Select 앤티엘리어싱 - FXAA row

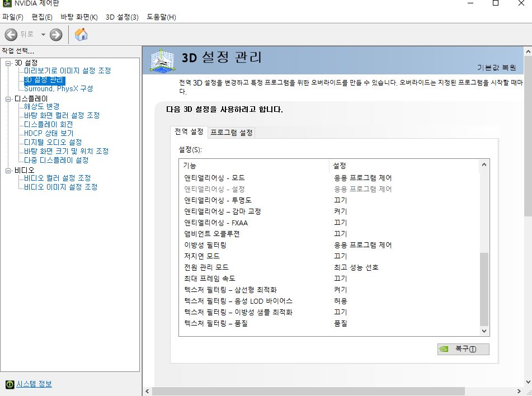pos(329,223)
